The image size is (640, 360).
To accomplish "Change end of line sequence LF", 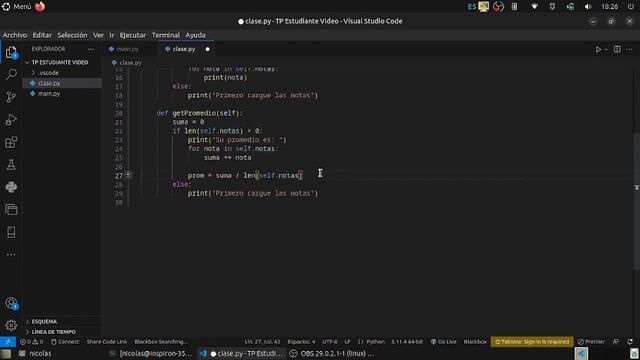I will tap(347, 342).
